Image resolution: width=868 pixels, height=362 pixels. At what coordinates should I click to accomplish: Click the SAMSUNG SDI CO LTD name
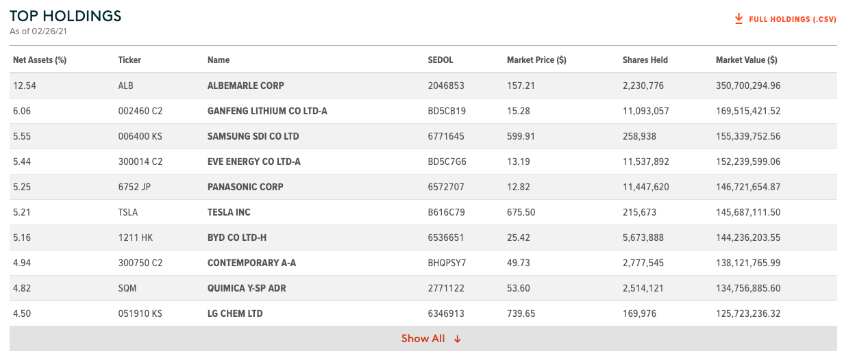tap(253, 136)
